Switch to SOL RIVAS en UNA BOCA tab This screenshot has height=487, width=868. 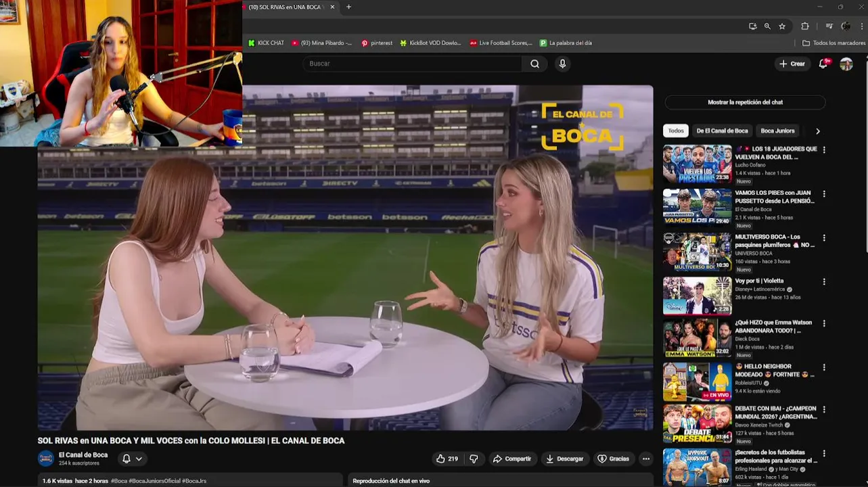(x=286, y=7)
